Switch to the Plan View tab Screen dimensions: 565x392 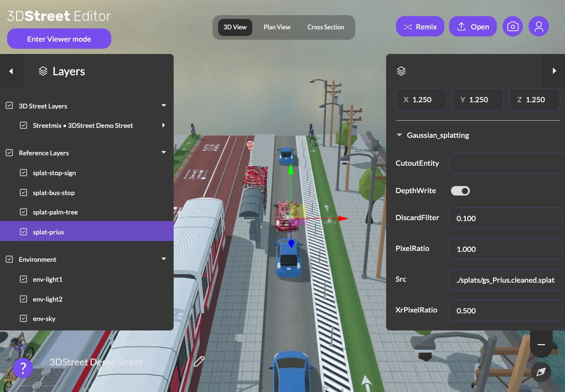[x=277, y=27]
